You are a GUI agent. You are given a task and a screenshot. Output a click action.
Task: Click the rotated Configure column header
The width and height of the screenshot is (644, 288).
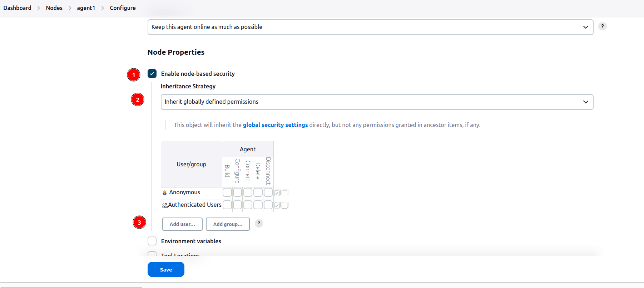pyautogui.click(x=238, y=171)
